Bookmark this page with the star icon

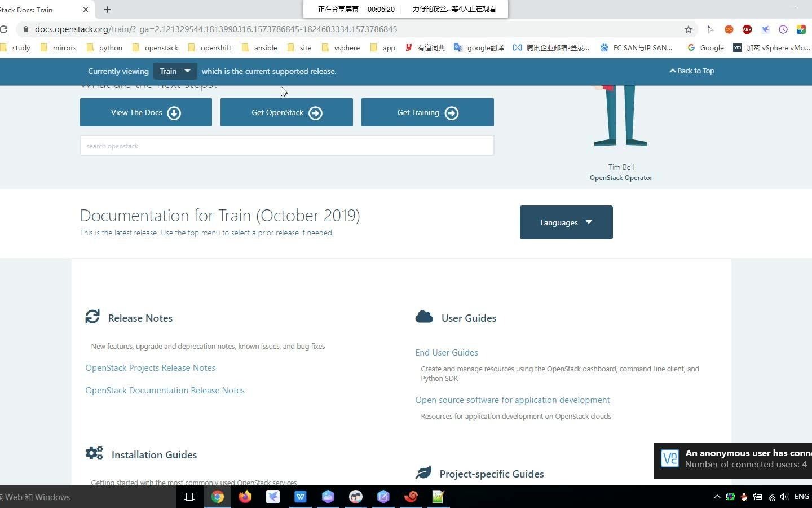pos(688,29)
